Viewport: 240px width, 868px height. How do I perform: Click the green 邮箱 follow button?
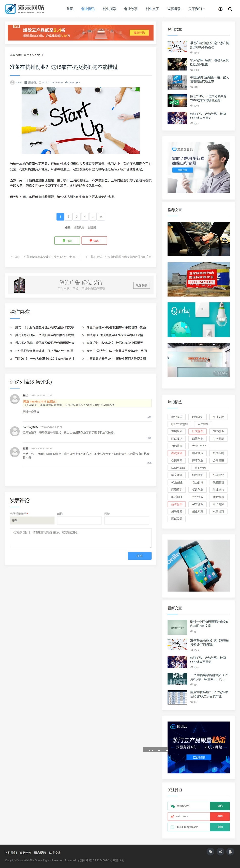point(220,827)
